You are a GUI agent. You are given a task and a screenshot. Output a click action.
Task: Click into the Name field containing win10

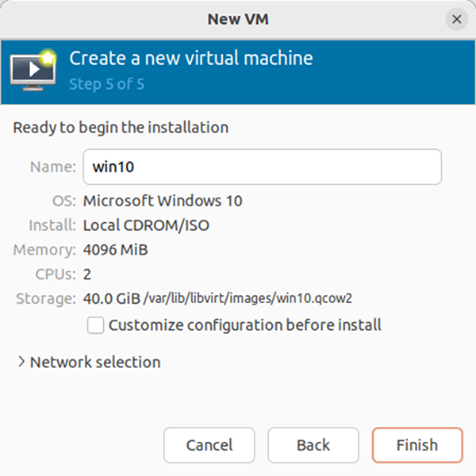263,167
